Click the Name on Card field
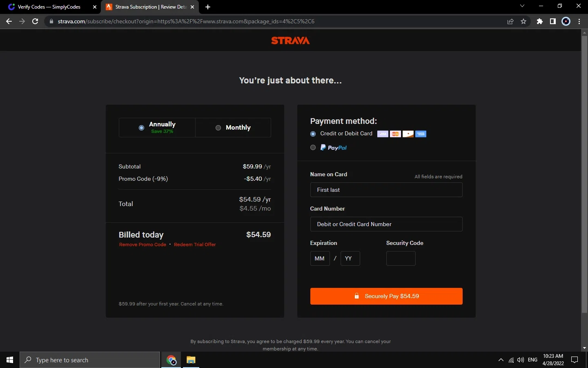 point(386,190)
